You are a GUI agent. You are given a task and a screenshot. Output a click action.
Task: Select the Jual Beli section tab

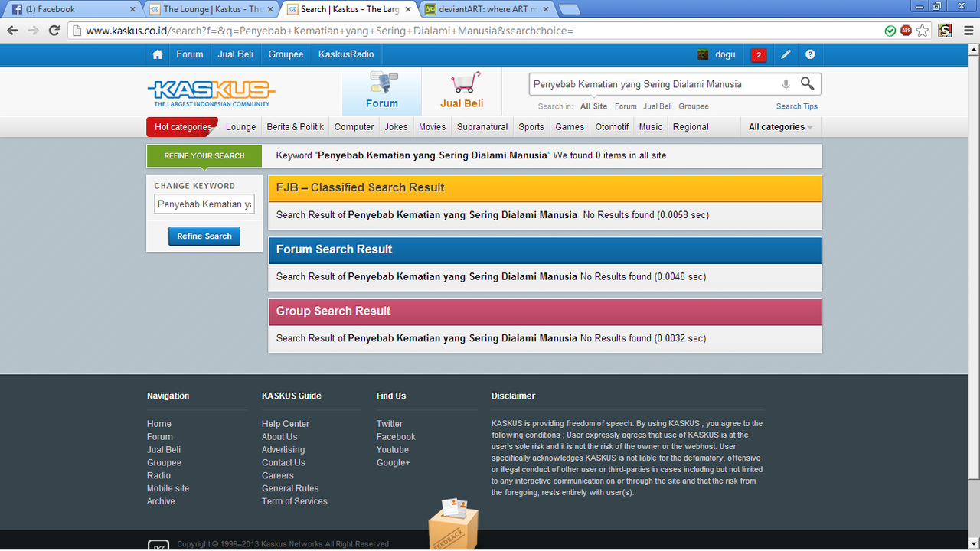(x=462, y=91)
